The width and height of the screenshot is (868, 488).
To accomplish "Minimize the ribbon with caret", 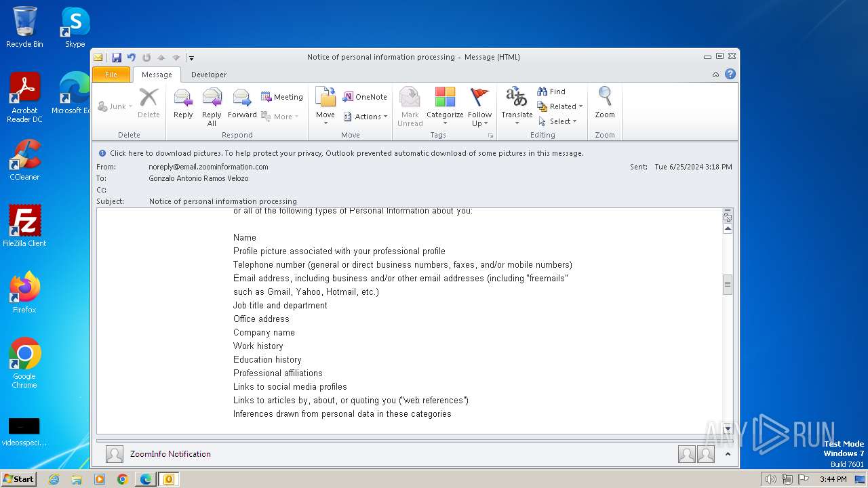I will (x=716, y=75).
